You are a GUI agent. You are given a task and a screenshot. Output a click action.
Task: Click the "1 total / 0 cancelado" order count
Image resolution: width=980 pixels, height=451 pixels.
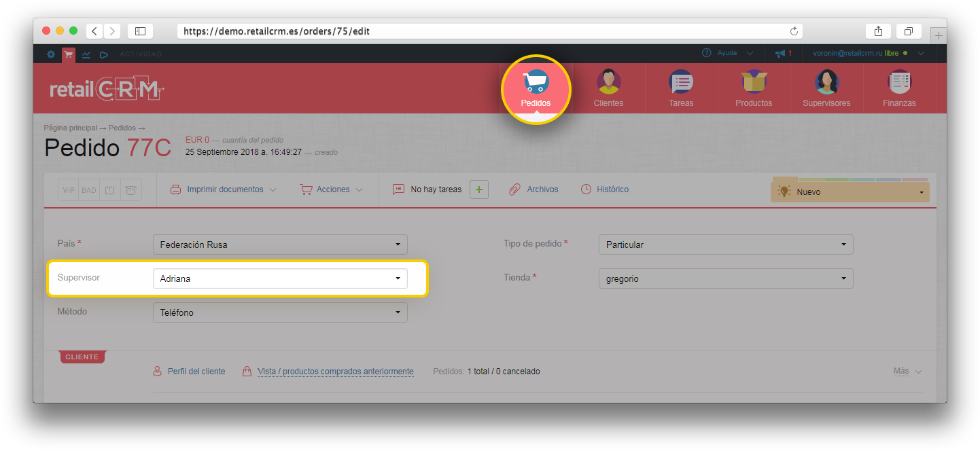coord(504,372)
